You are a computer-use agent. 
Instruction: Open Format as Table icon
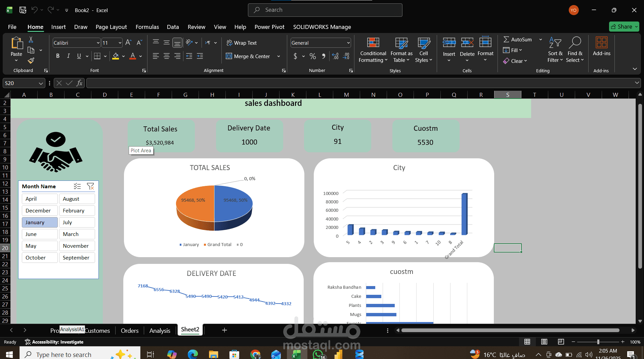[401, 43]
